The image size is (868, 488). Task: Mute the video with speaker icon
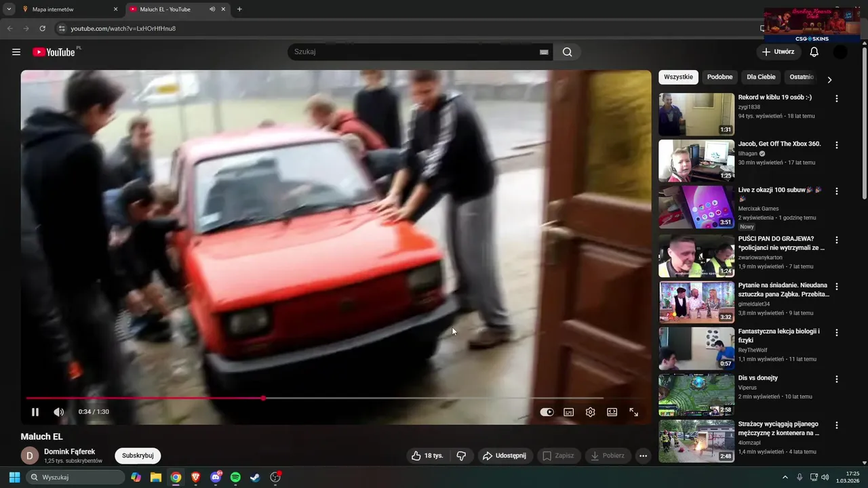click(59, 411)
